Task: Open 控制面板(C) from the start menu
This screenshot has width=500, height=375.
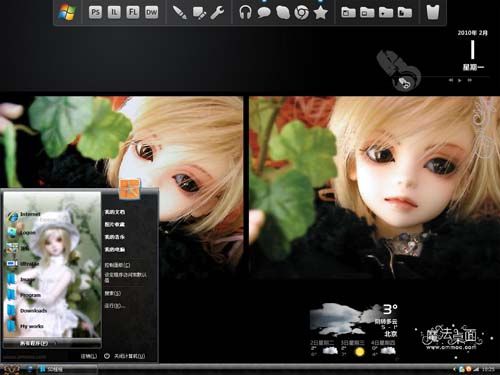Action: click(x=117, y=265)
